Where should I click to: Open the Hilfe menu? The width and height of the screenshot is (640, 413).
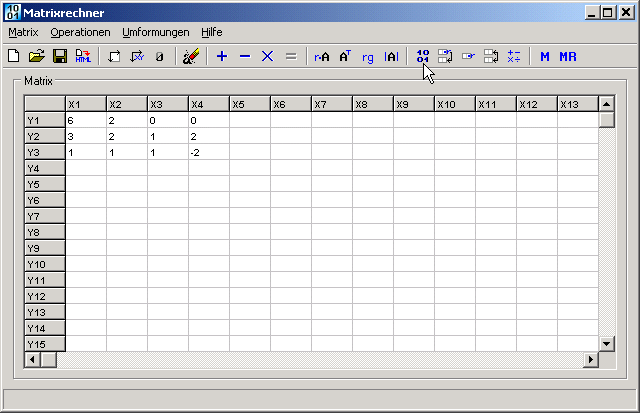tap(212, 32)
